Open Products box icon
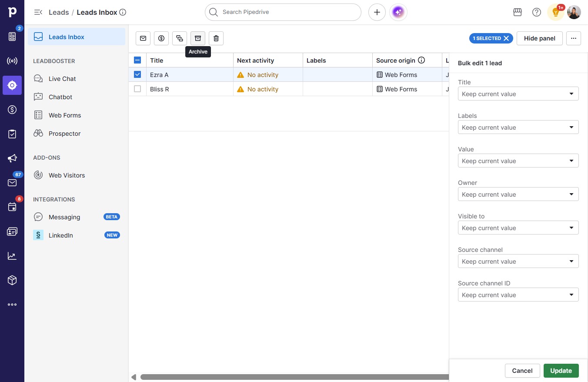Image resolution: width=588 pixels, height=382 pixels. 12,280
